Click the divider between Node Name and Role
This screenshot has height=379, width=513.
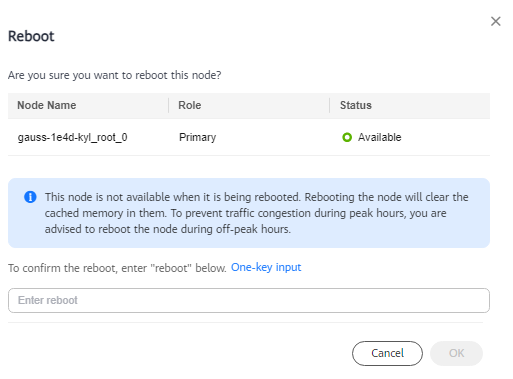pyautogui.click(x=169, y=105)
